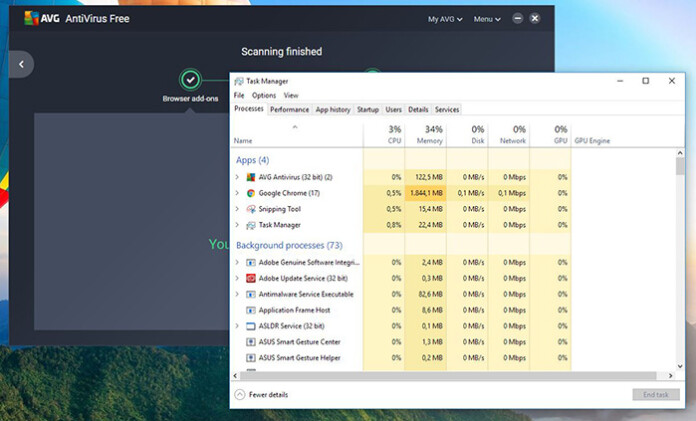
Task: Click the Background processes (73) heading
Action: click(x=289, y=245)
